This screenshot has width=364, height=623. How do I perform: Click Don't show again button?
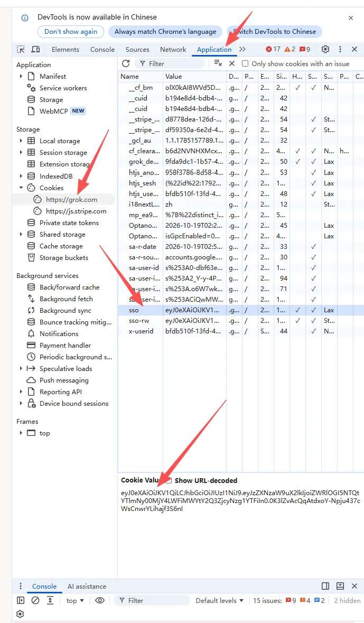(71, 32)
